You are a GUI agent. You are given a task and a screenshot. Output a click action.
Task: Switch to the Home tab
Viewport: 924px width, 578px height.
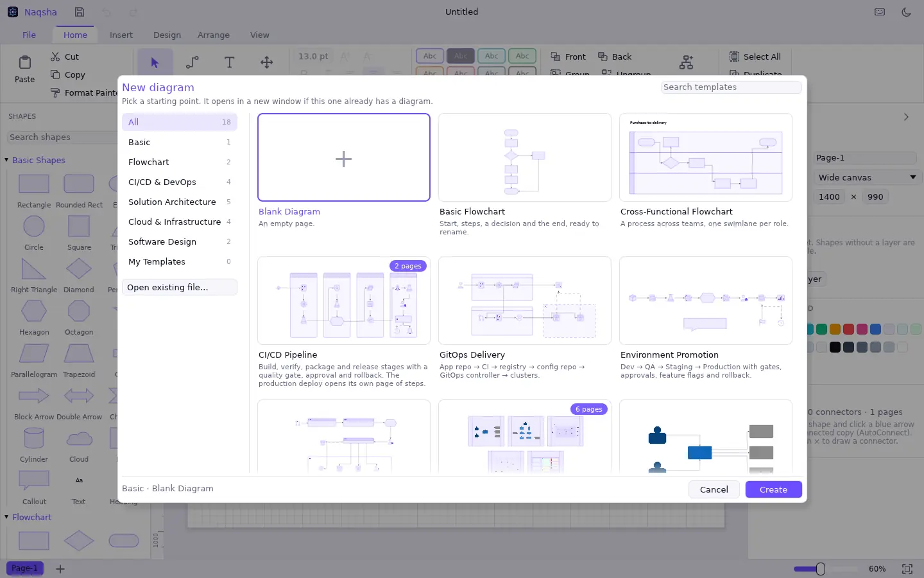tap(75, 35)
